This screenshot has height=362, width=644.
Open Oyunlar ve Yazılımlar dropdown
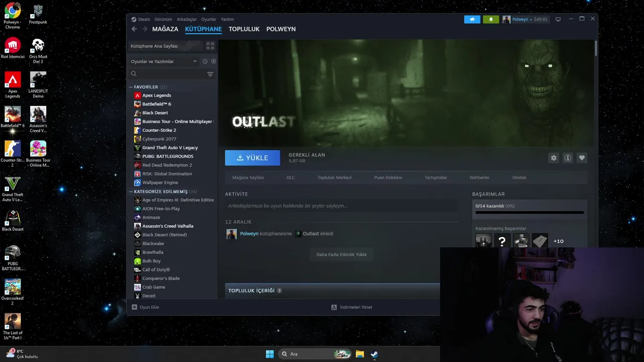coord(164,61)
